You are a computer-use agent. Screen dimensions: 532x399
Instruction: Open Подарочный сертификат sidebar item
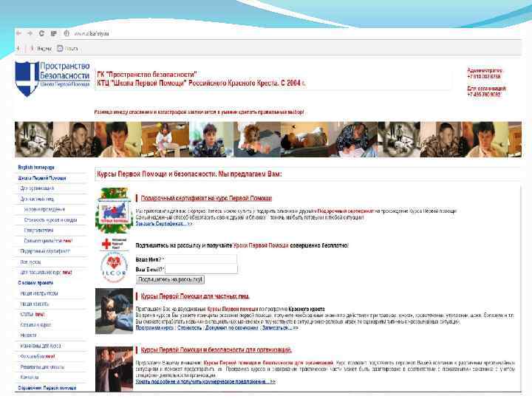point(45,251)
